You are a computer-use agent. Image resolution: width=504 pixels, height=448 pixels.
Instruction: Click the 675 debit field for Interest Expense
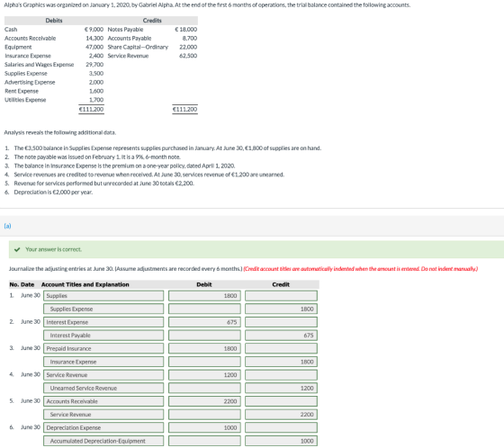click(x=204, y=322)
